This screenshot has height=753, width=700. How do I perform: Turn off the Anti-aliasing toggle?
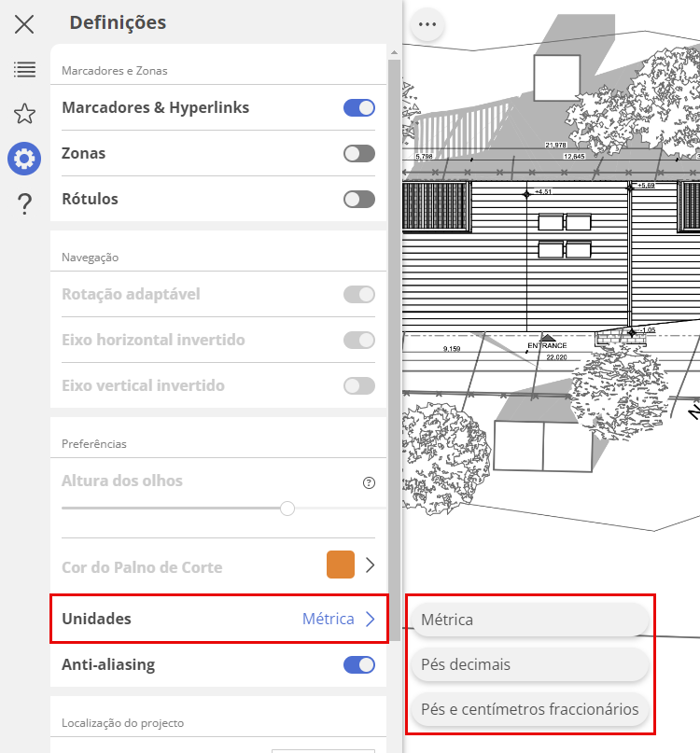point(359,665)
